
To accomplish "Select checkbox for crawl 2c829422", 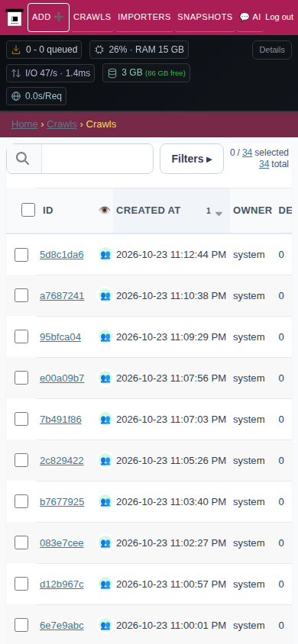I will click(21, 460).
